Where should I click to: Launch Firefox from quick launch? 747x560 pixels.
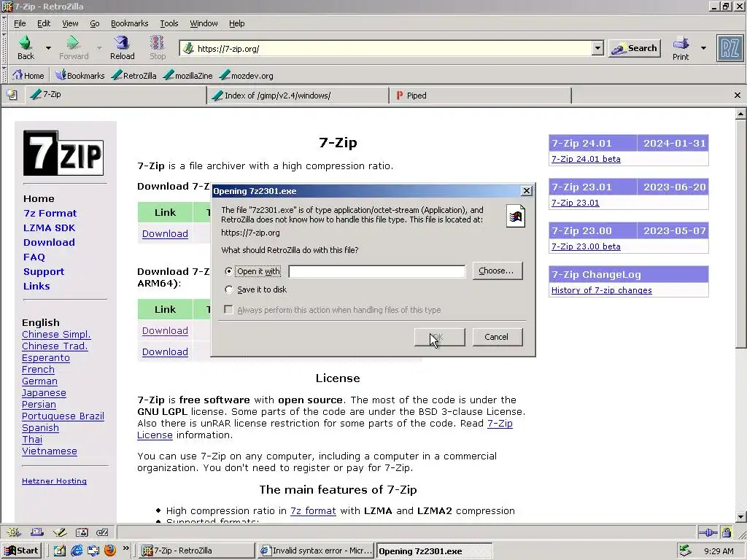tap(110, 551)
